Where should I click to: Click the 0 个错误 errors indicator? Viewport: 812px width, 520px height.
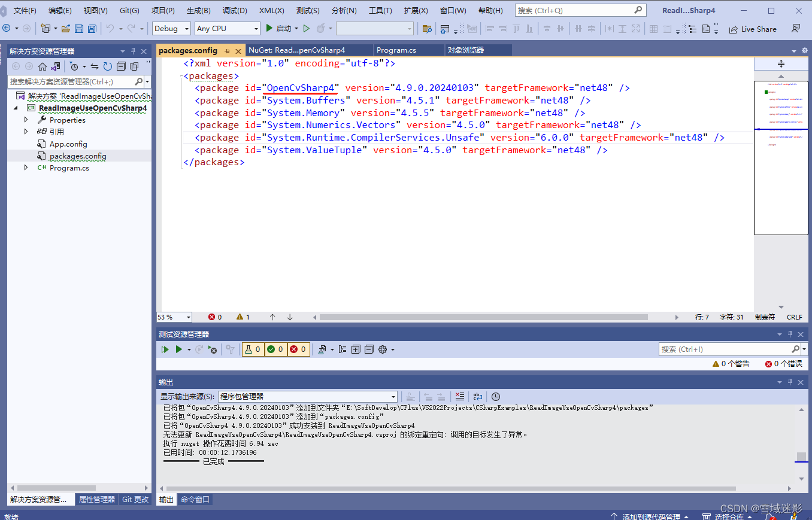784,363
